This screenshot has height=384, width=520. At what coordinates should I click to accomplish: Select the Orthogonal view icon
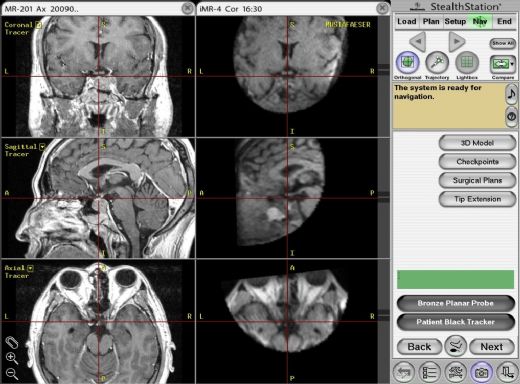click(x=407, y=63)
